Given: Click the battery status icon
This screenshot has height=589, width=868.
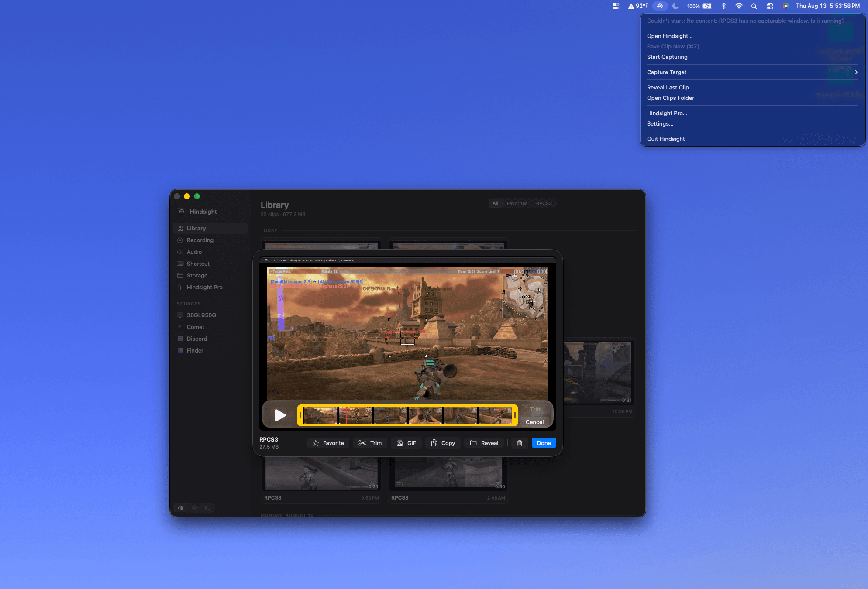Looking at the screenshot, I should [700, 6].
